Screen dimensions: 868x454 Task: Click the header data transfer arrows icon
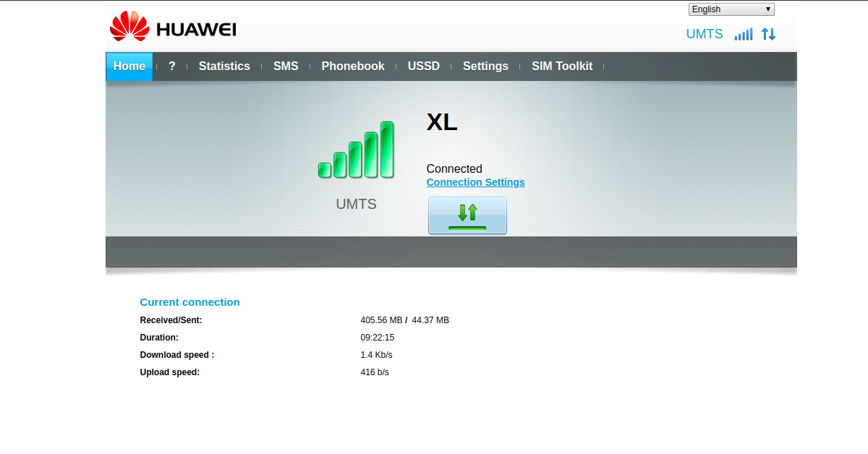coord(768,34)
